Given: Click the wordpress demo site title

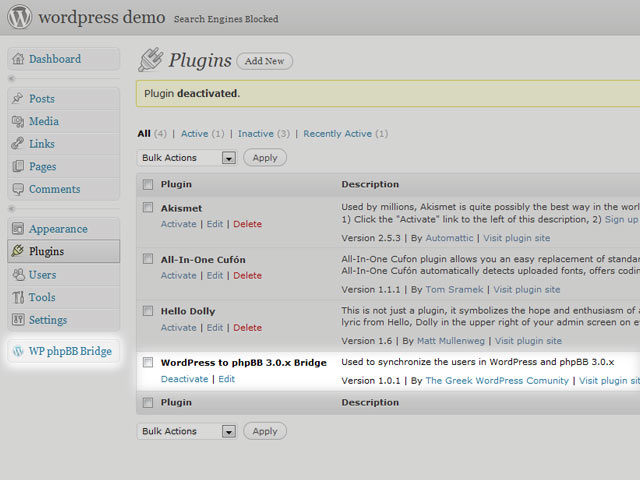Looking at the screenshot, I should click(102, 17).
